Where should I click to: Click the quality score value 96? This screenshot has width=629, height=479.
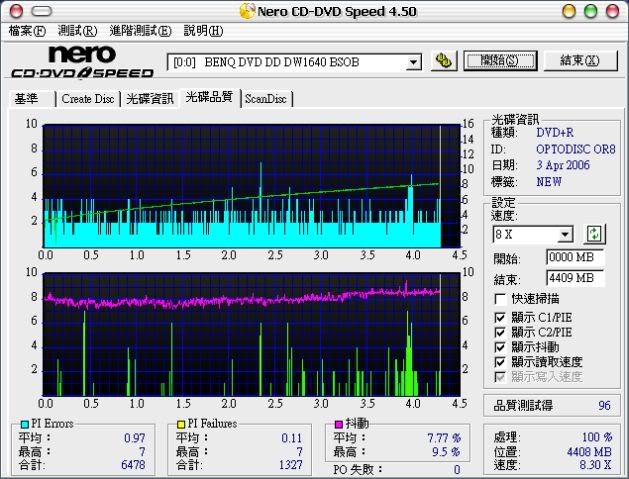pos(605,405)
